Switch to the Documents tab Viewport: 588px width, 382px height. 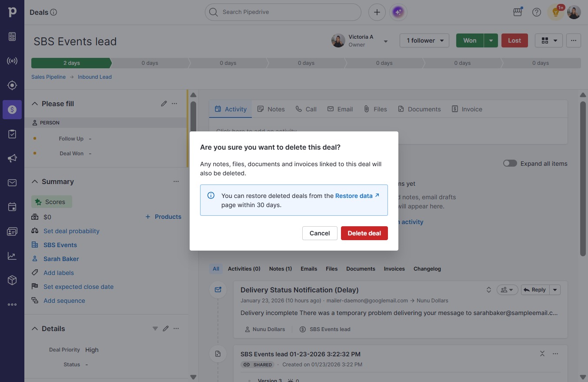coord(419,109)
